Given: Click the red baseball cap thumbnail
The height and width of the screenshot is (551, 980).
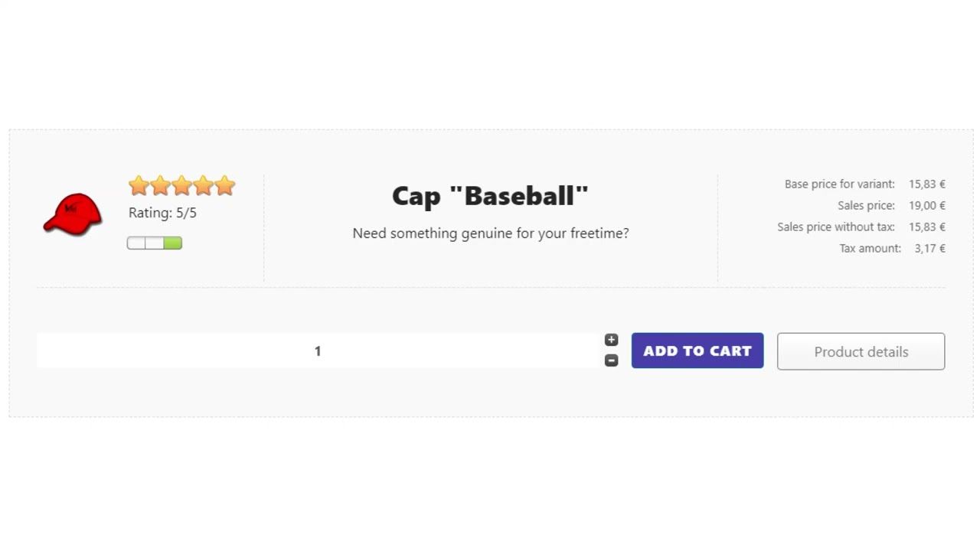Looking at the screenshot, I should [72, 214].
